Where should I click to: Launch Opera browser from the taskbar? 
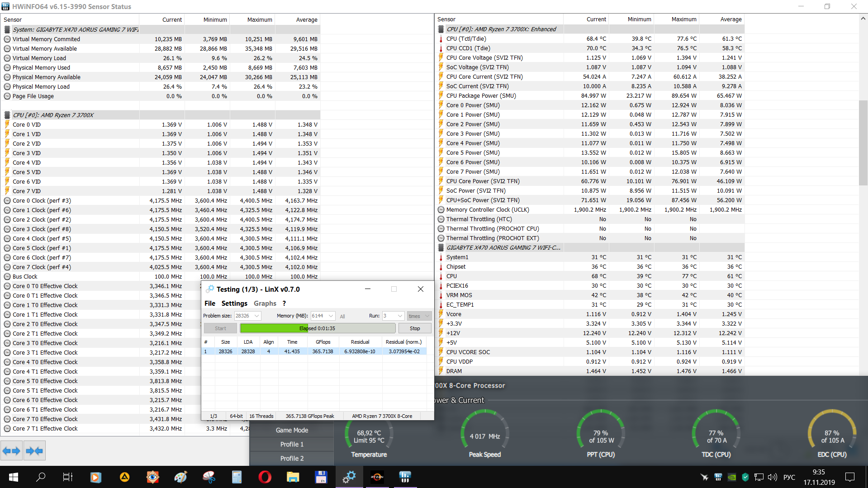pos(265,477)
